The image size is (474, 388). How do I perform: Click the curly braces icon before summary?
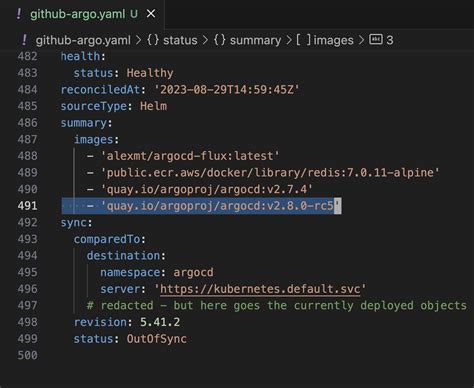click(x=220, y=40)
